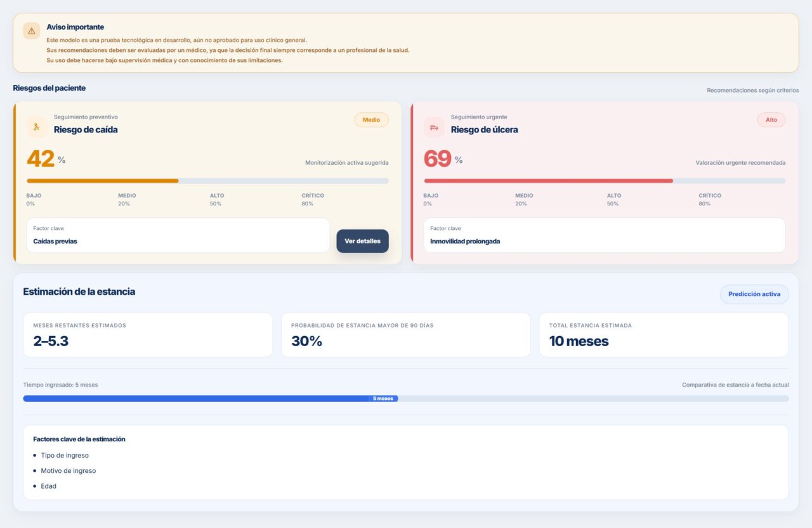This screenshot has width=812, height=528.
Task: Click the MEDIO 20% label in fall risk card
Action: coord(127,200)
